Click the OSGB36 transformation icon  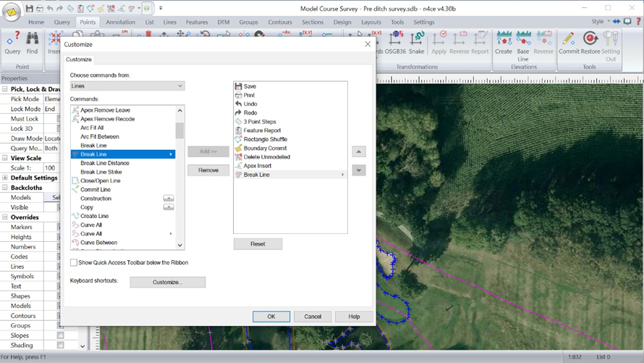tap(395, 43)
